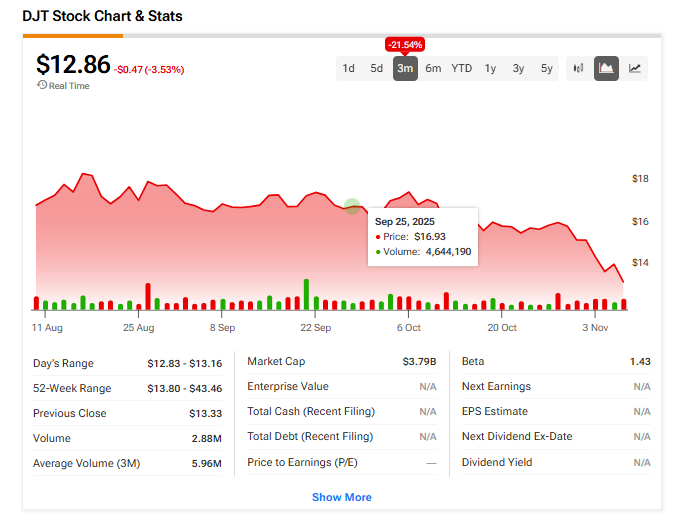The height and width of the screenshot is (523, 678).
Task: Switch to candlestick chart view
Action: 578,68
